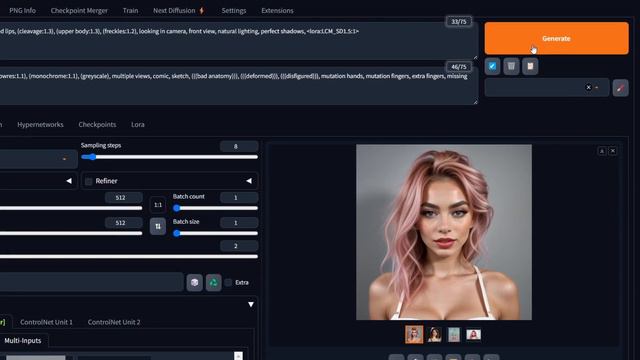The height and width of the screenshot is (360, 640).
Task: Edit the CFG scale value 2
Action: [x=239, y=246]
